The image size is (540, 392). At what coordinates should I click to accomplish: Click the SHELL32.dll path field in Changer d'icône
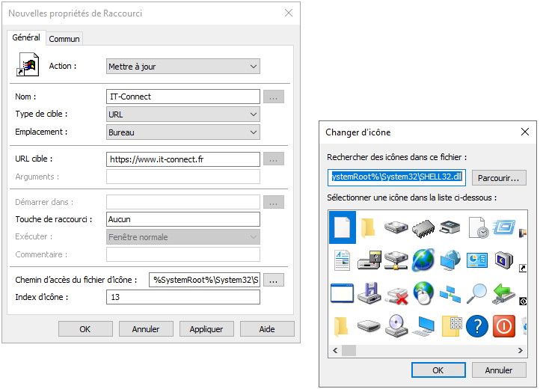396,177
